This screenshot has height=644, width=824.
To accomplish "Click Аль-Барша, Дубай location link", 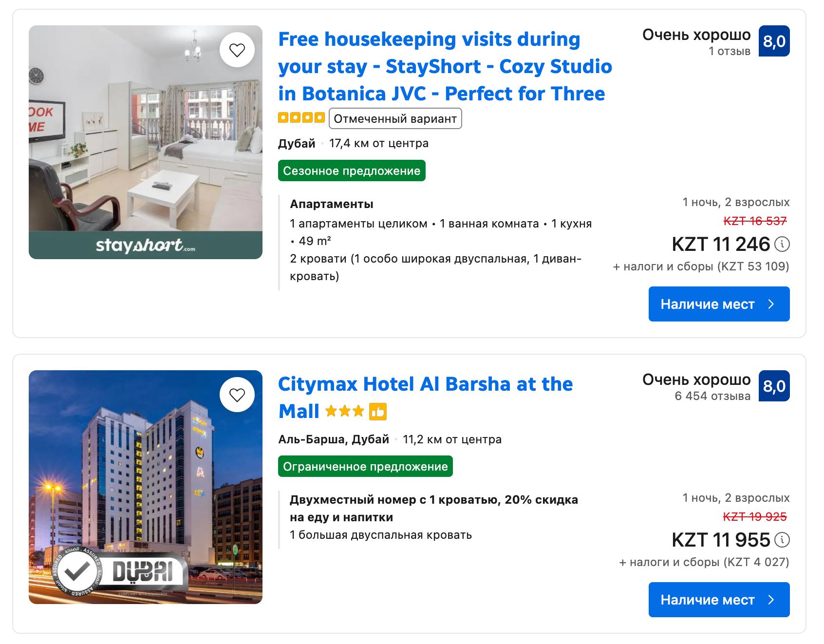I will click(333, 439).
